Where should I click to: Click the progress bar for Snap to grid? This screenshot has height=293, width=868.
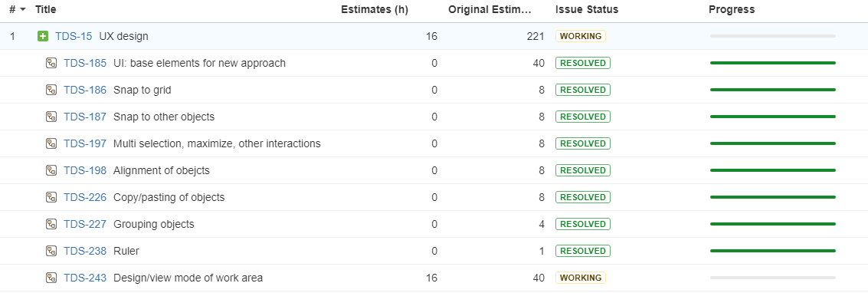coord(773,90)
